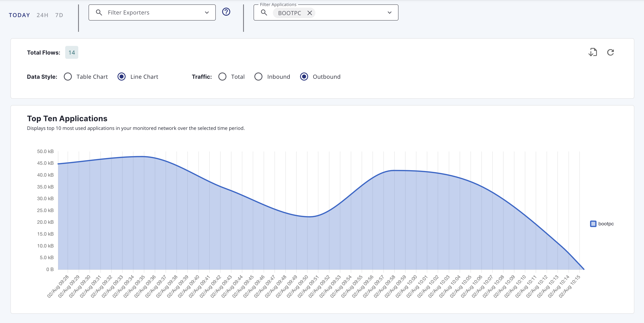Click the 02/Aug 10:15 time label
Viewport: 644px width, 323px height.
(570, 287)
